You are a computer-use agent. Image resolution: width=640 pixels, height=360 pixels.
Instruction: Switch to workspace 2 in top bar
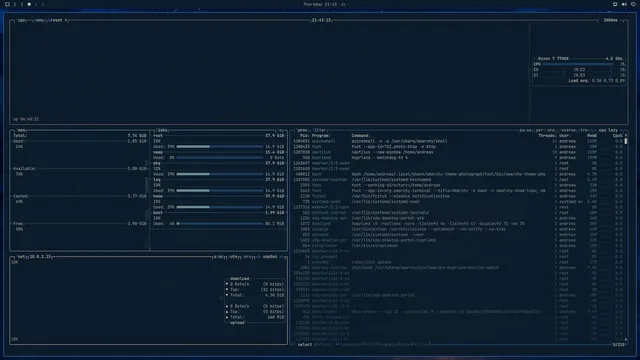pyautogui.click(x=22, y=4)
